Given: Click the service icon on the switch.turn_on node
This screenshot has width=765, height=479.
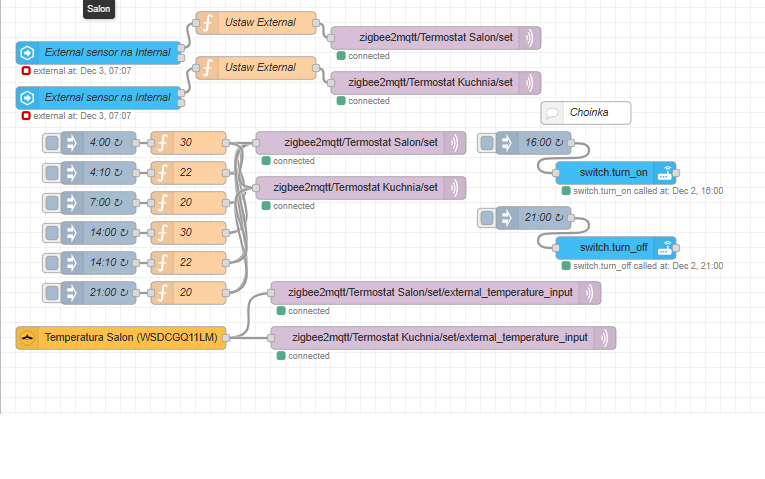Looking at the screenshot, I should coord(665,172).
